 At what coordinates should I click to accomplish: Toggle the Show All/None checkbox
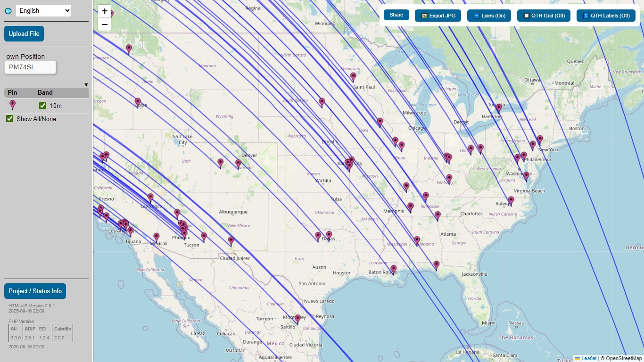[x=9, y=119]
